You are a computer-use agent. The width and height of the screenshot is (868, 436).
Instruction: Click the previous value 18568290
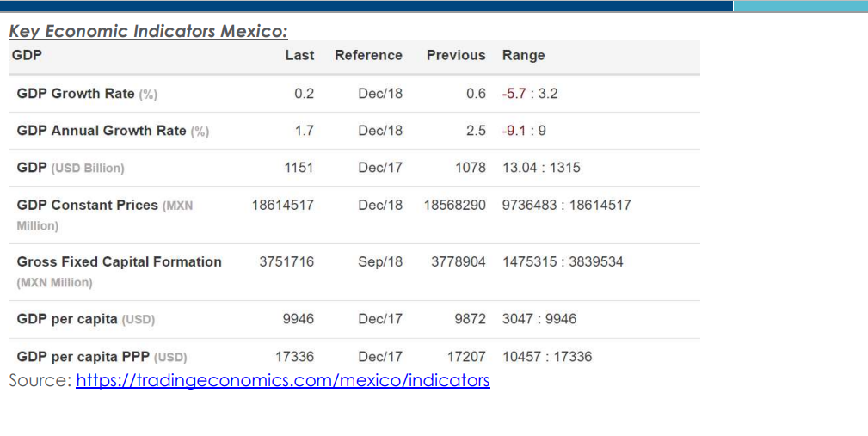pyautogui.click(x=454, y=206)
